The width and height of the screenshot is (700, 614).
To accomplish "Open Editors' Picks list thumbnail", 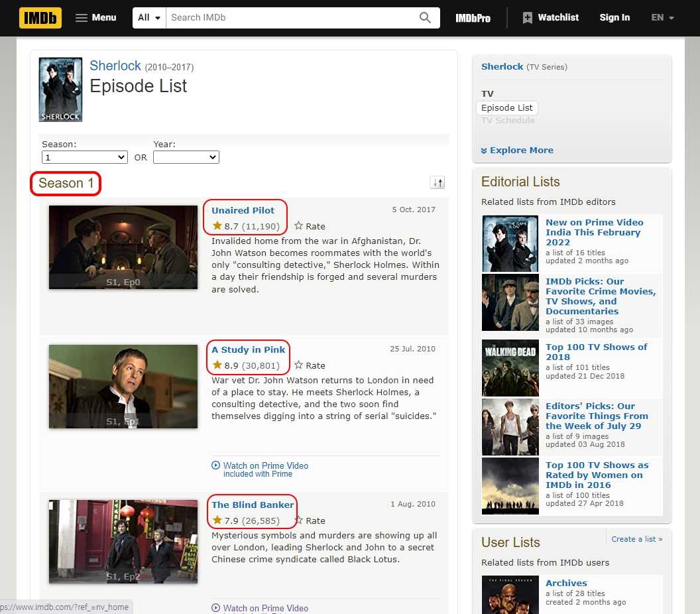I will pyautogui.click(x=510, y=427).
